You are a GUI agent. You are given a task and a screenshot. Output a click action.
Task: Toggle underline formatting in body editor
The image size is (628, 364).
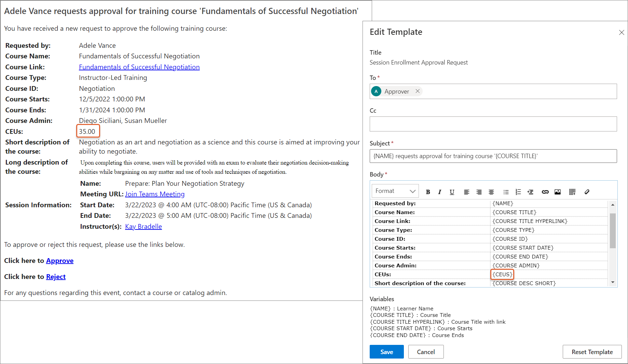point(452,192)
